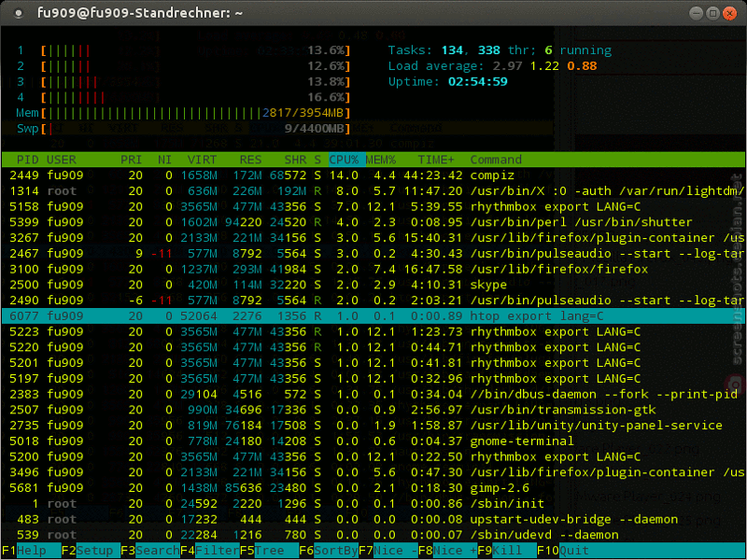Click the Tasks count line
Image resolution: width=747 pixels, height=560 pixels.
tap(500, 50)
